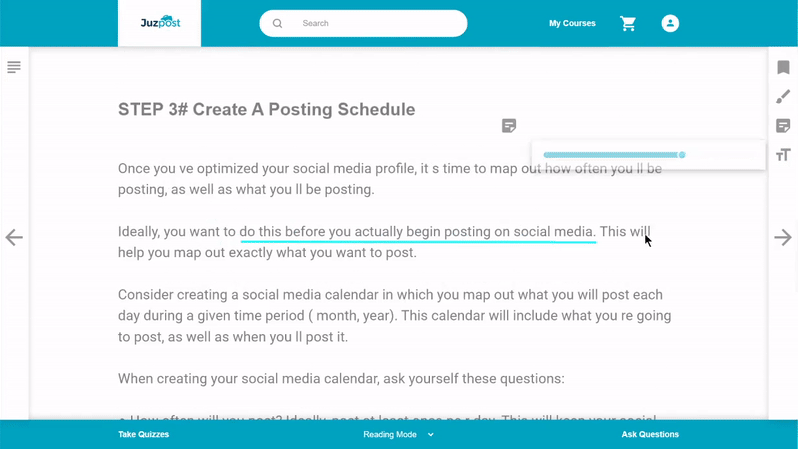The width and height of the screenshot is (798, 449).
Task: Open Take Quizzes
Action: 144,434
